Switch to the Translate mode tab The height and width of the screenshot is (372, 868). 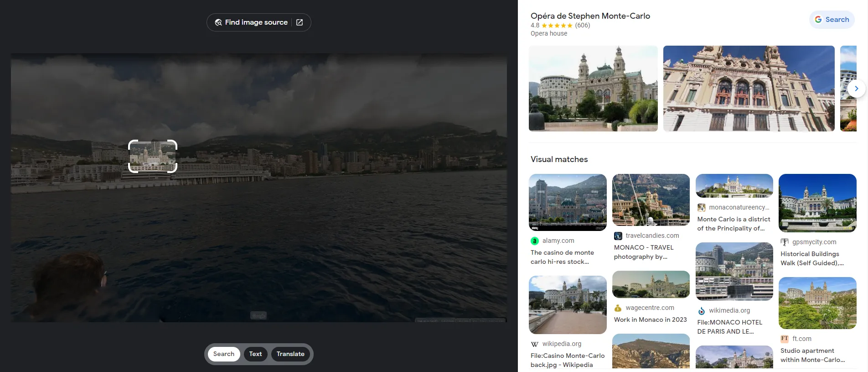point(290,354)
